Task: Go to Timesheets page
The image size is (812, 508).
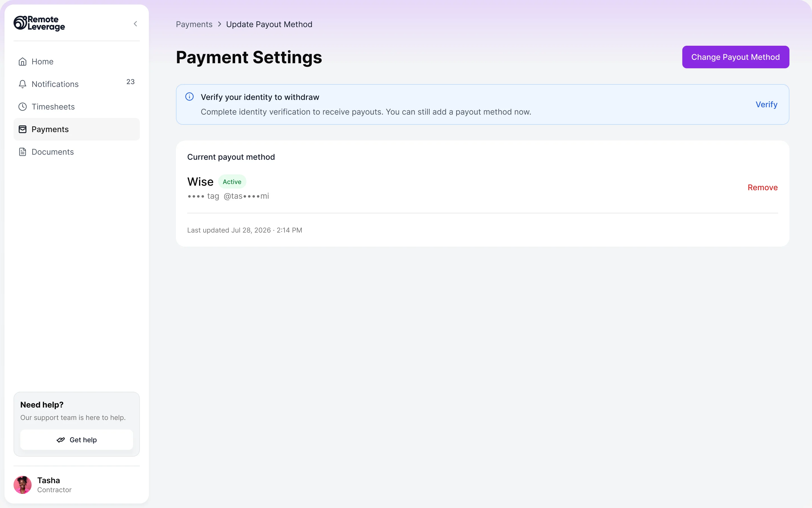Action: tap(76, 106)
